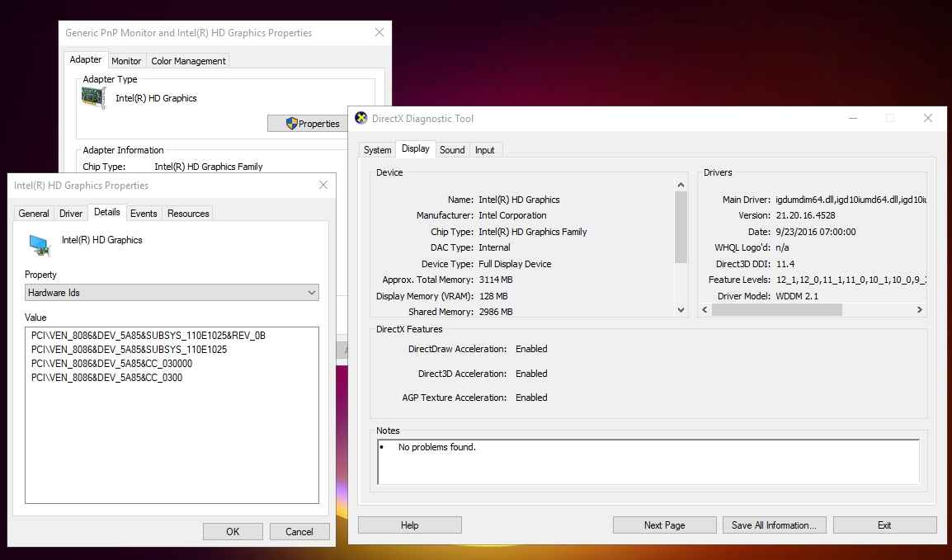Viewport: 952px width, 560px height.
Task: Switch to the Driver tab
Action: click(70, 213)
